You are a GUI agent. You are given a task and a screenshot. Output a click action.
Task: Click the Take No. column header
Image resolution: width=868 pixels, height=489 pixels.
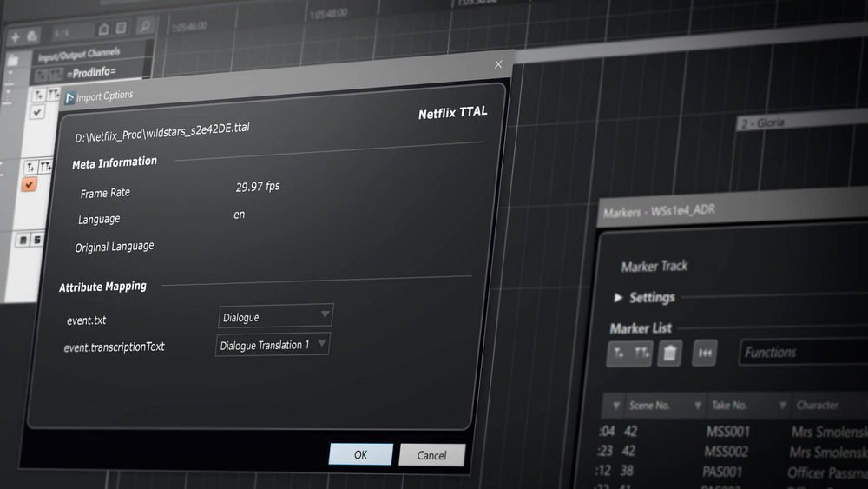[x=727, y=406]
